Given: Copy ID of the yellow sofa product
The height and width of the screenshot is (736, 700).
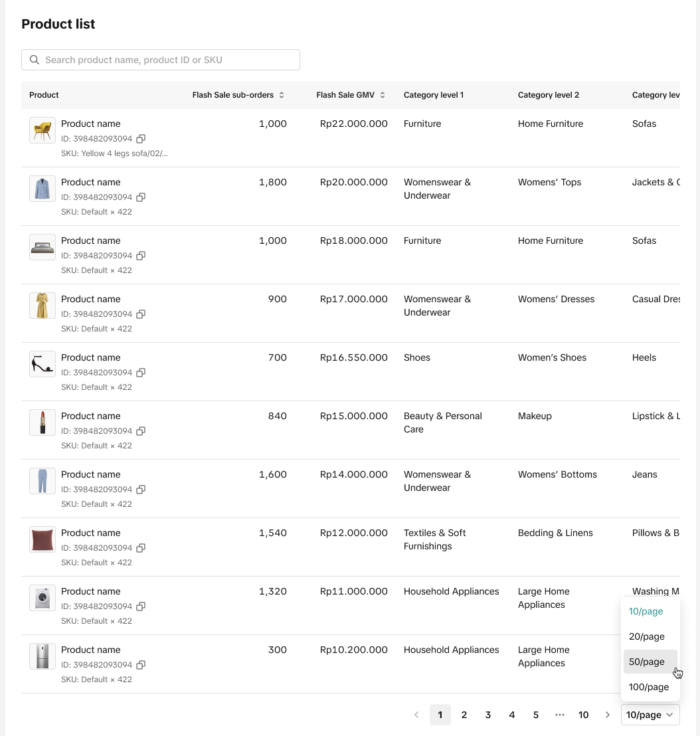Looking at the screenshot, I should click(x=141, y=139).
